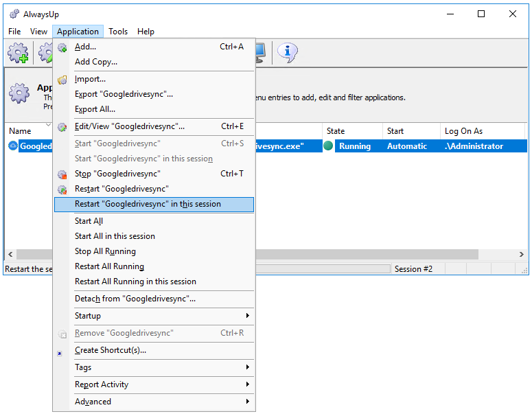Click the AlwaysUp title bar app icon
Screen dimensions: 532x414
[14, 14]
